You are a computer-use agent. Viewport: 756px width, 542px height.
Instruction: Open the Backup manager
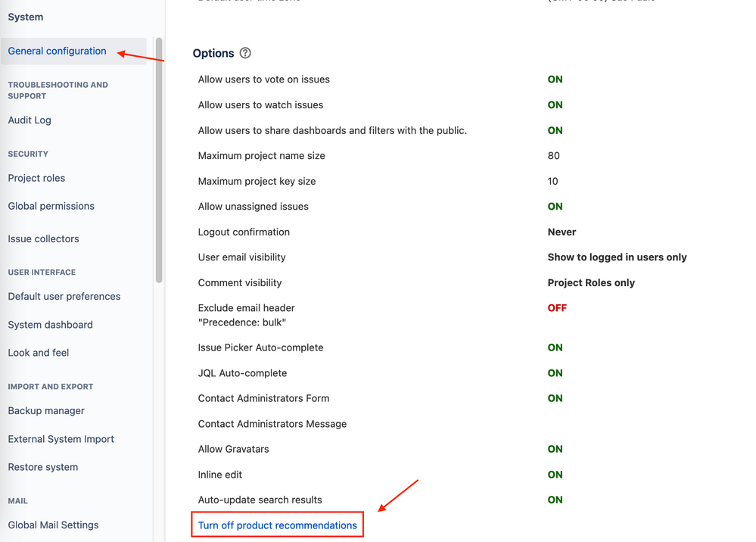[x=45, y=410]
